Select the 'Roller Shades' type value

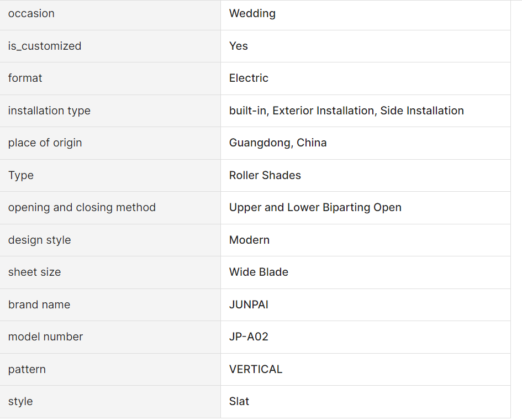[x=265, y=175]
